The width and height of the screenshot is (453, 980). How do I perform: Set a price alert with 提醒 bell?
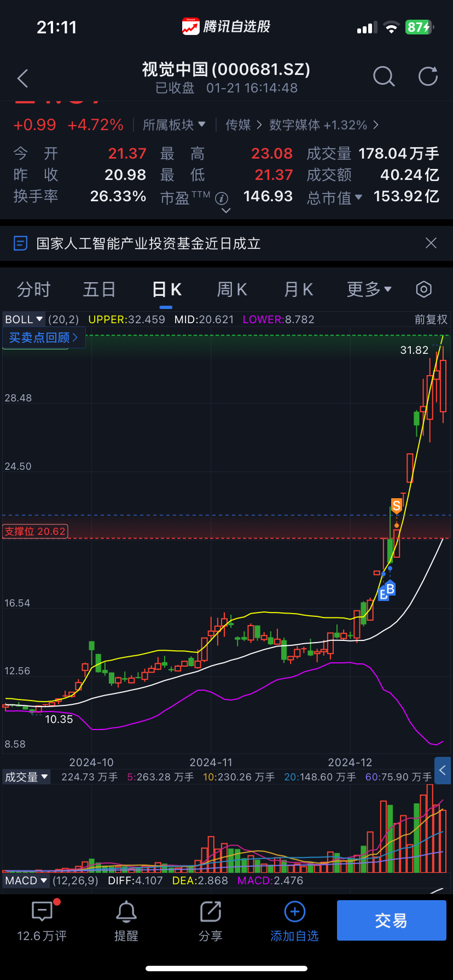[x=126, y=921]
